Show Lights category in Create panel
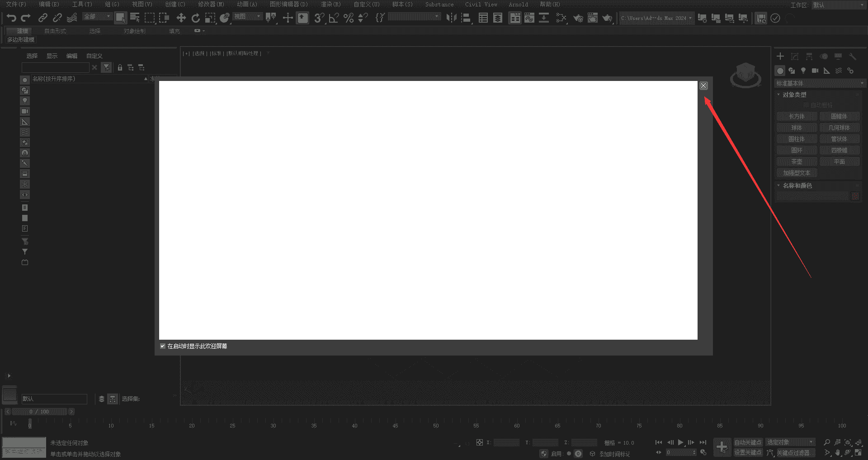 click(803, 71)
